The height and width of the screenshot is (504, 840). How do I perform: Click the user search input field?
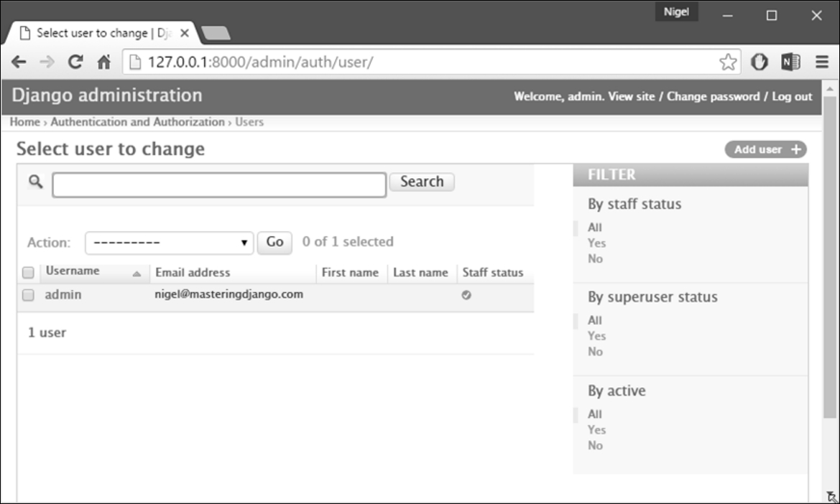point(219,185)
